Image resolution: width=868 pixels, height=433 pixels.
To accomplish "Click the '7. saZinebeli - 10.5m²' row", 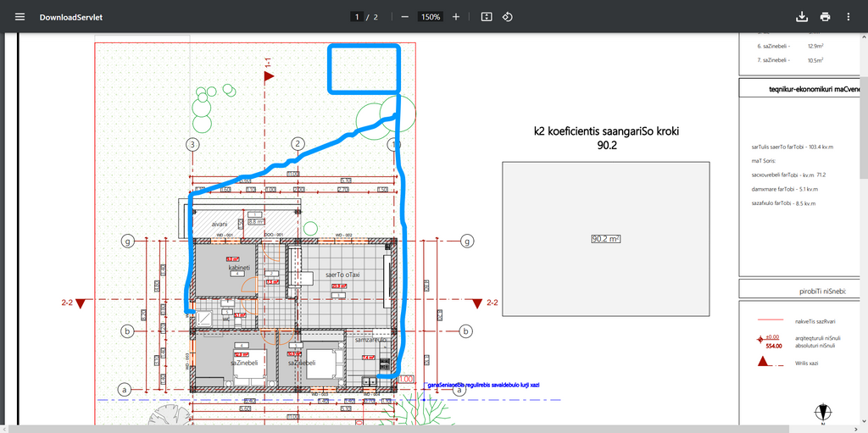I will tap(790, 60).
